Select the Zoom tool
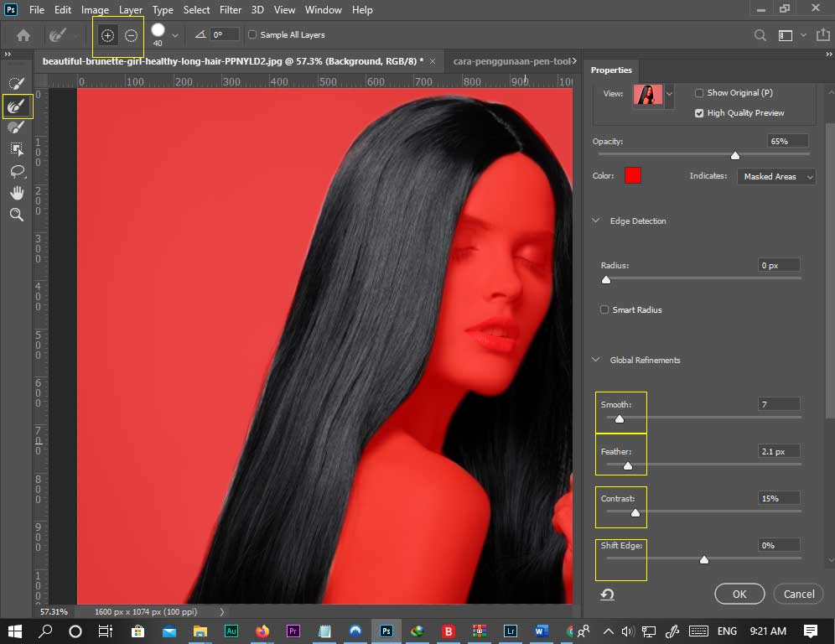 point(17,214)
